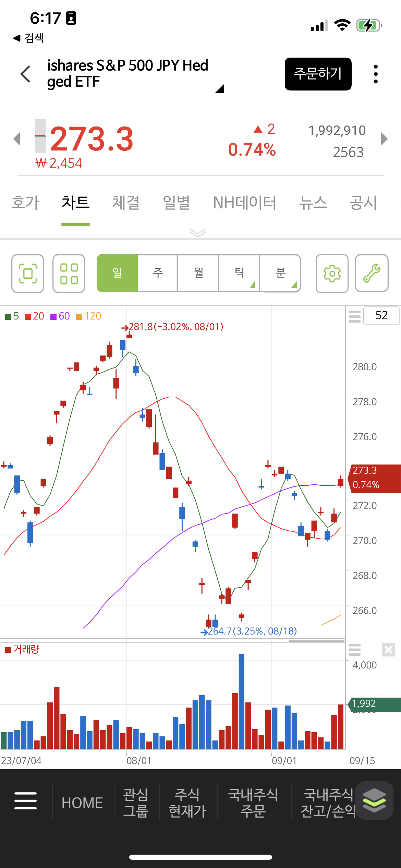The height and width of the screenshot is (868, 401).
Task: Open 국내주식 잔고/손익 in bottom bar
Action: coord(328,803)
